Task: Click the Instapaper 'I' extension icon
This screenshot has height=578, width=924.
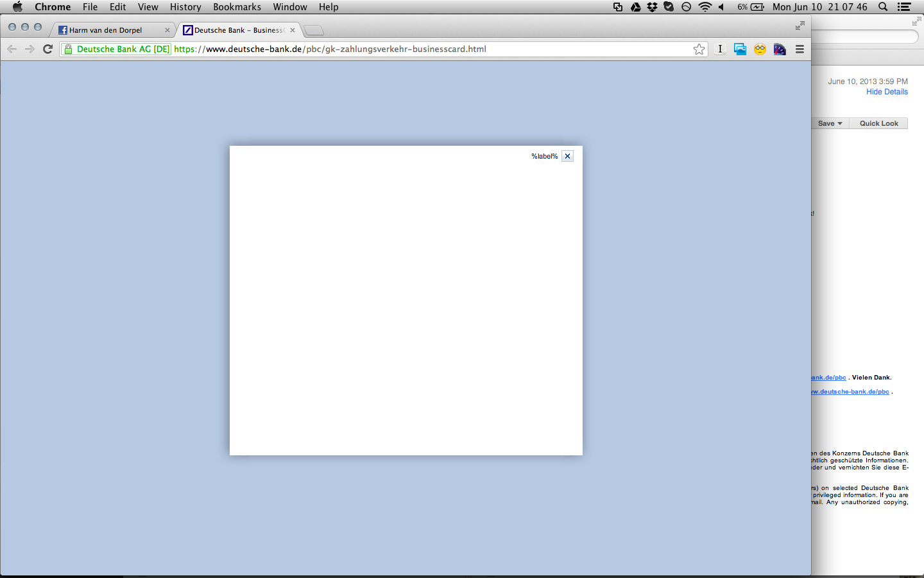Action: coord(720,49)
